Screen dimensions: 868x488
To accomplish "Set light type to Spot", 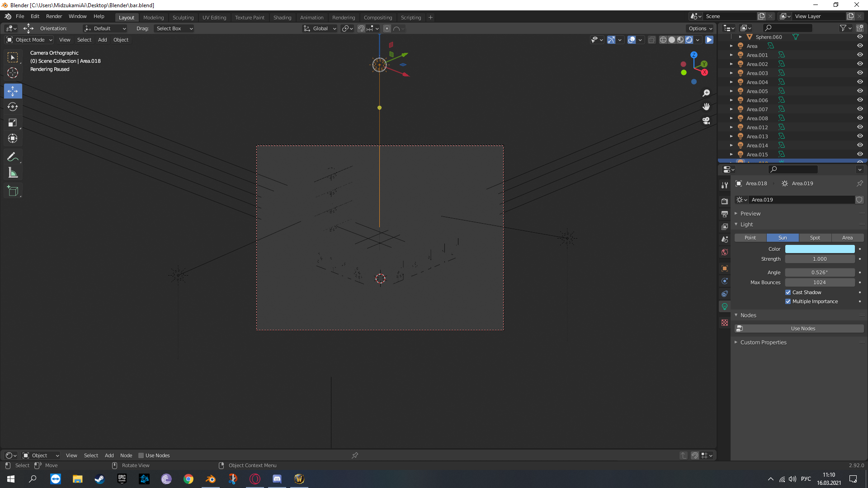I will [x=815, y=238].
